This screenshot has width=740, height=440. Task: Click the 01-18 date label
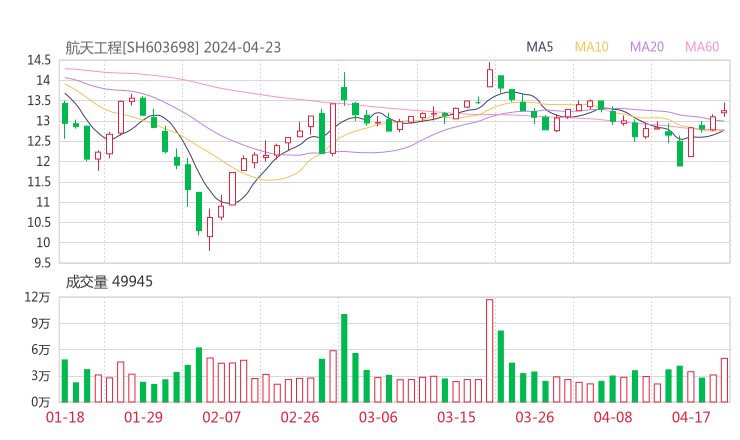tap(65, 417)
